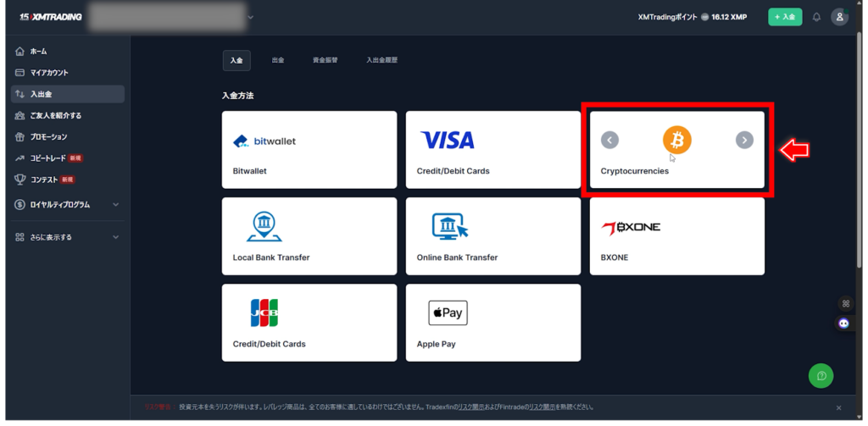Switch to the 出金 tab
Image resolution: width=868 pixels, height=426 pixels.
[278, 60]
